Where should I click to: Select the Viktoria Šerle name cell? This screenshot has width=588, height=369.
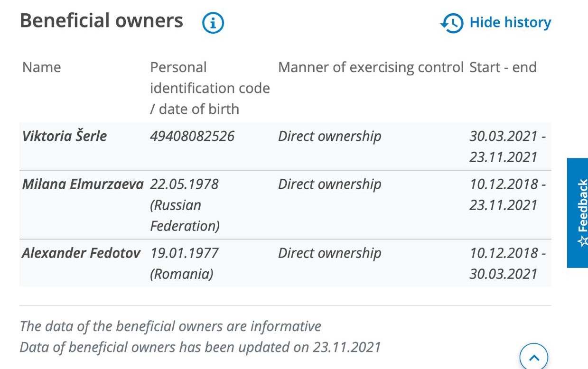65,136
